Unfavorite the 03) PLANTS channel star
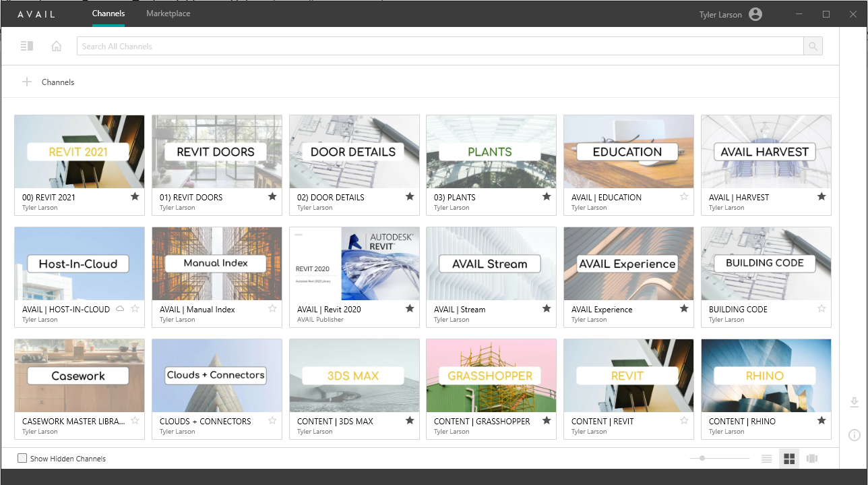Image resolution: width=868 pixels, height=485 pixels. pyautogui.click(x=547, y=196)
